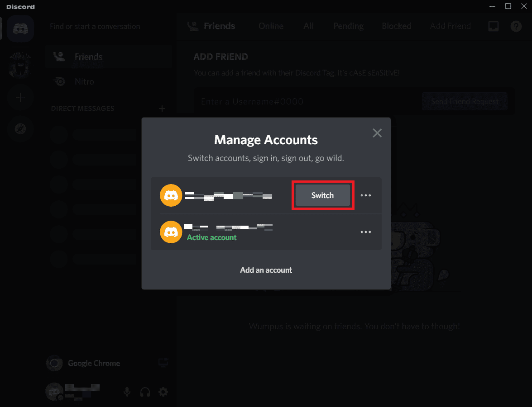
Task: Click the Google Chrome activity entry
Action: click(x=94, y=363)
